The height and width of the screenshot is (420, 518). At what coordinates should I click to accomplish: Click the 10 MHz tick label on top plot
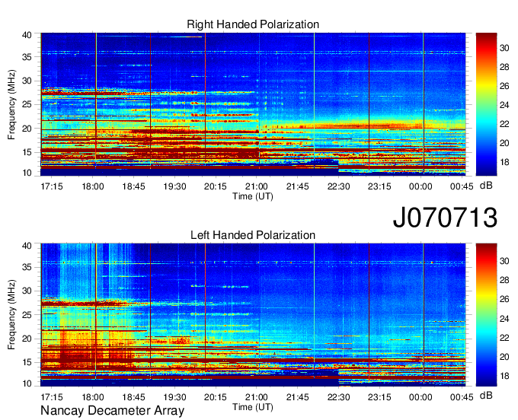(27, 173)
